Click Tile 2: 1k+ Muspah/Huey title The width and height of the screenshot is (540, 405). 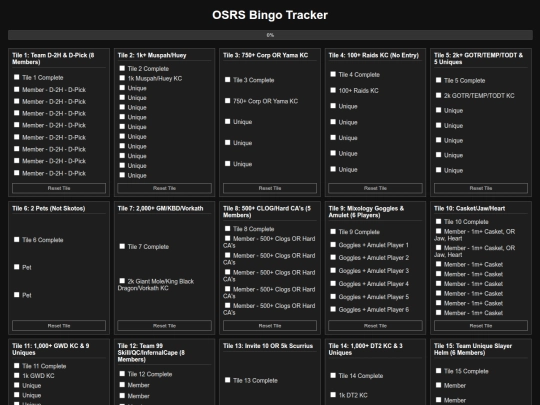[152, 55]
